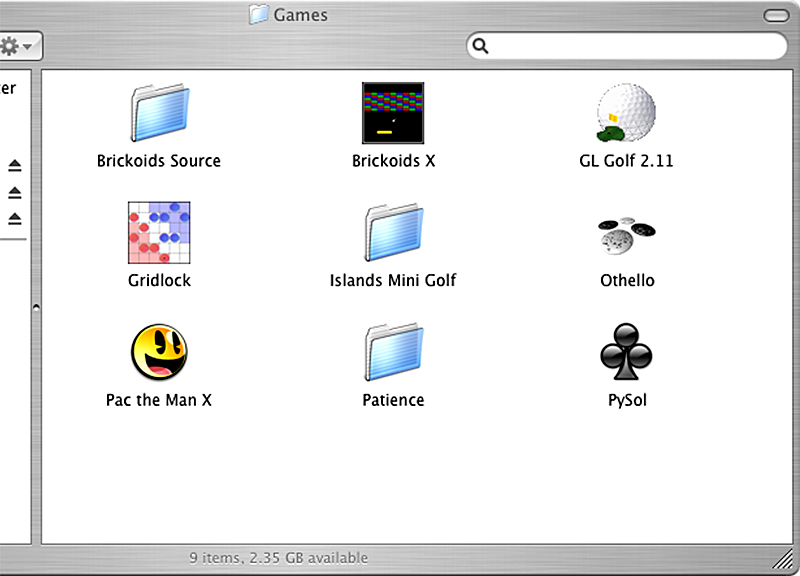Eject the second sidebar volume
This screenshot has height=576, width=800.
click(x=15, y=192)
